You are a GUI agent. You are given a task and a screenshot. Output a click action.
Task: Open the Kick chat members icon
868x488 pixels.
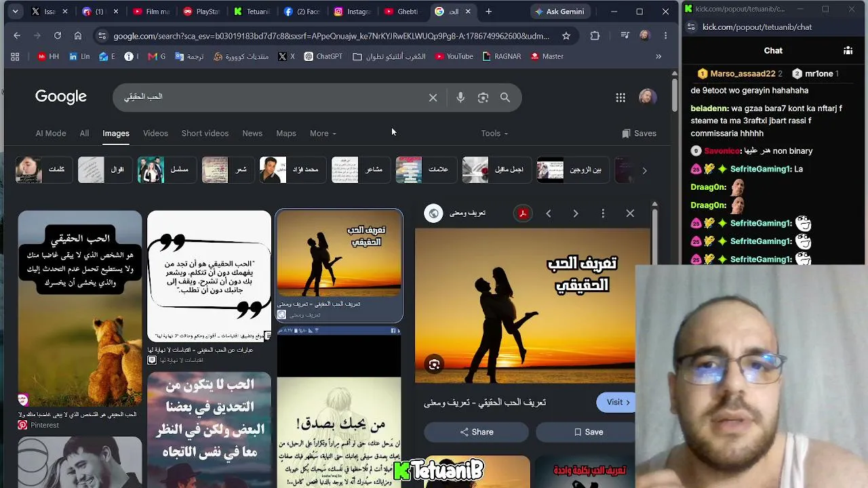(848, 50)
